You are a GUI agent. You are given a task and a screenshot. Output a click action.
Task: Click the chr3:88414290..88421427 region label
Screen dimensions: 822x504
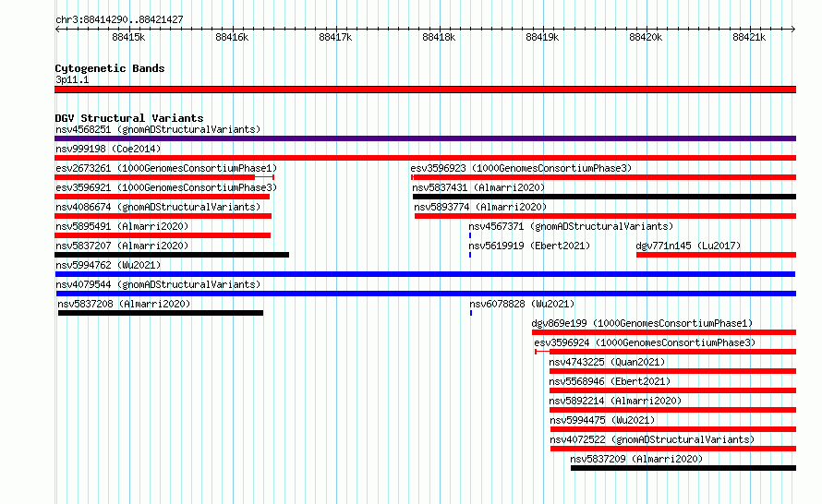pyautogui.click(x=119, y=20)
